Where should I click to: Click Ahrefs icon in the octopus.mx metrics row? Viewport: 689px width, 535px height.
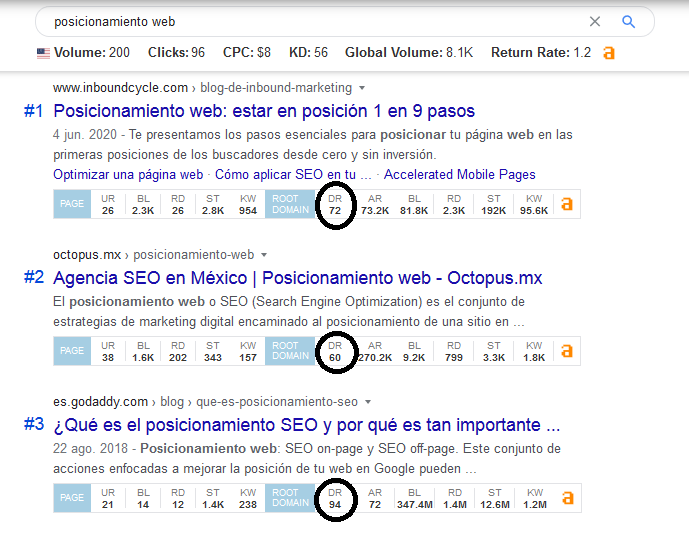click(567, 351)
